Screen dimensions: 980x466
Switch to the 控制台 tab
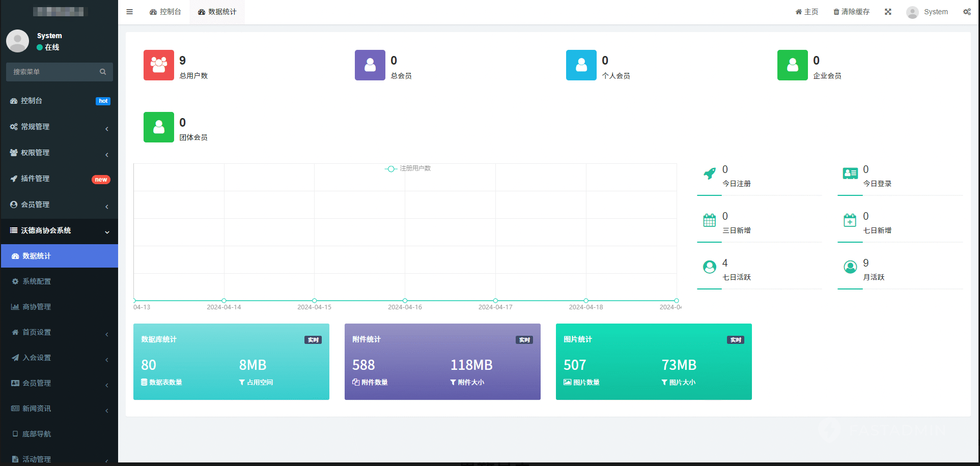[x=165, y=12]
